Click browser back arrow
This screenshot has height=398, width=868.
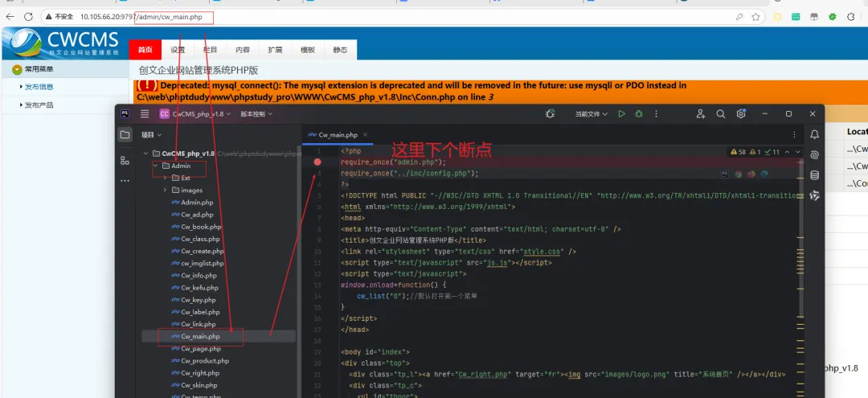10,17
